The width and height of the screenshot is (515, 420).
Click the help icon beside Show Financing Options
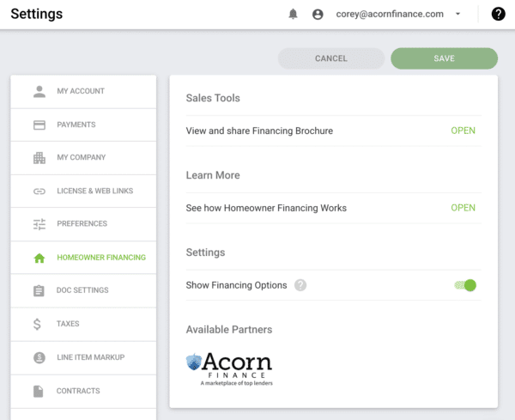click(300, 285)
